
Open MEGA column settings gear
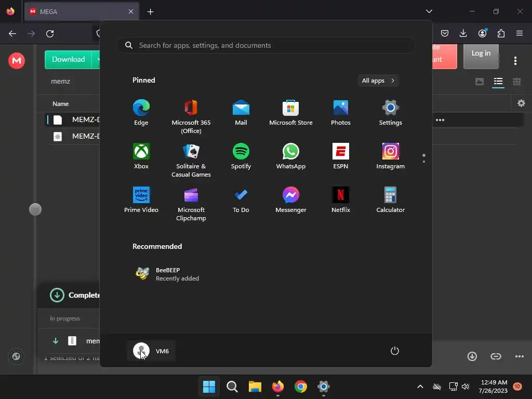click(x=522, y=103)
